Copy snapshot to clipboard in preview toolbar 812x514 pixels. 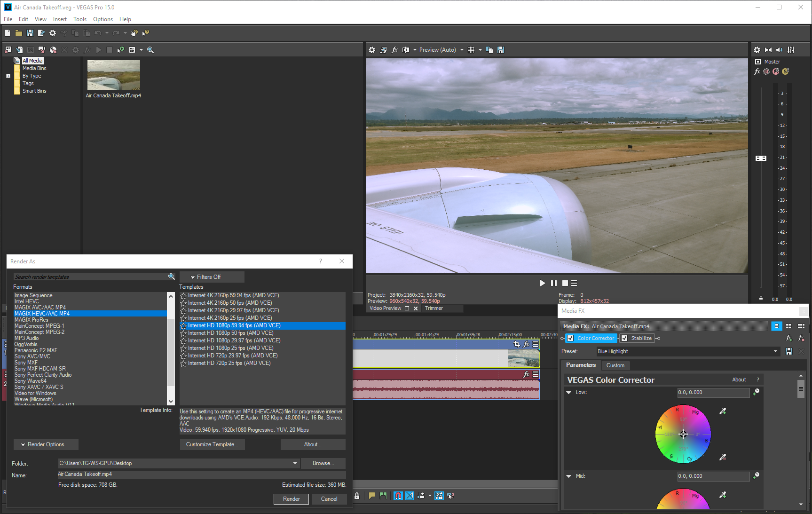(489, 50)
